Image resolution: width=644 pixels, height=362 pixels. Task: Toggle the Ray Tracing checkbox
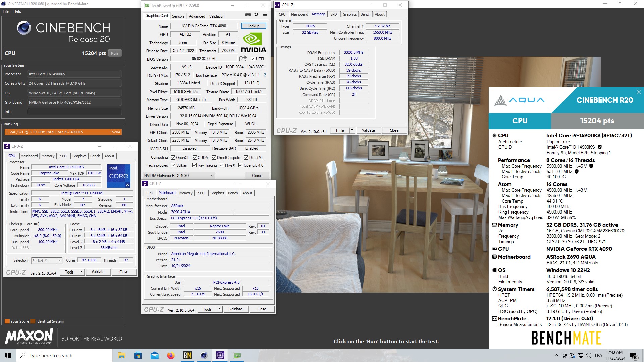194,165
